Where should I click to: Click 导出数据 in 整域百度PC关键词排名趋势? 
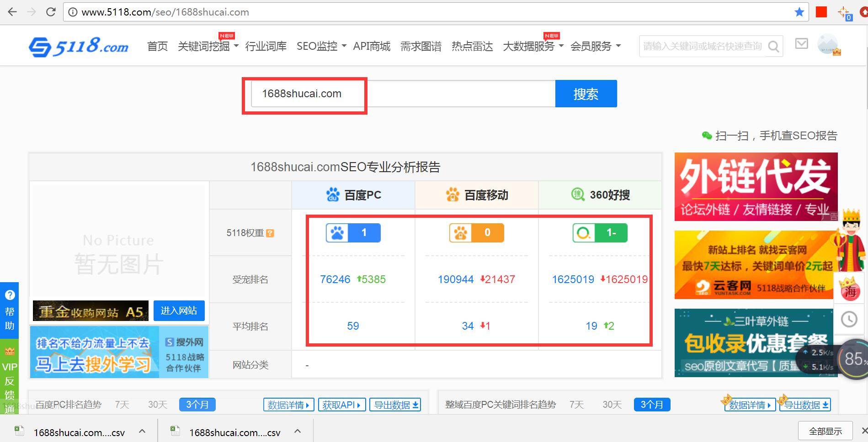click(805, 405)
